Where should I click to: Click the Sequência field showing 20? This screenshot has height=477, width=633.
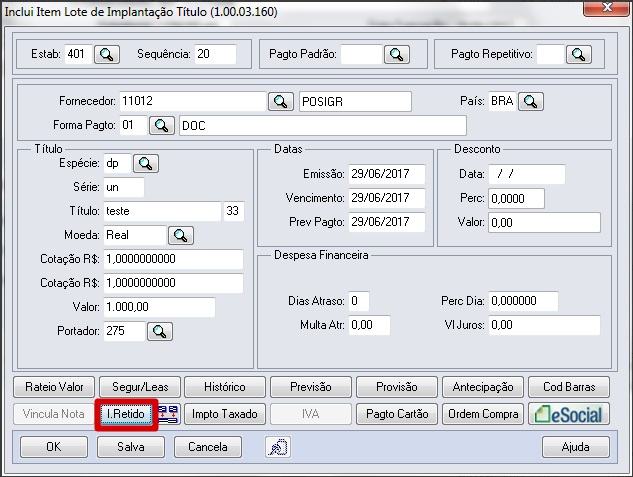(x=215, y=54)
